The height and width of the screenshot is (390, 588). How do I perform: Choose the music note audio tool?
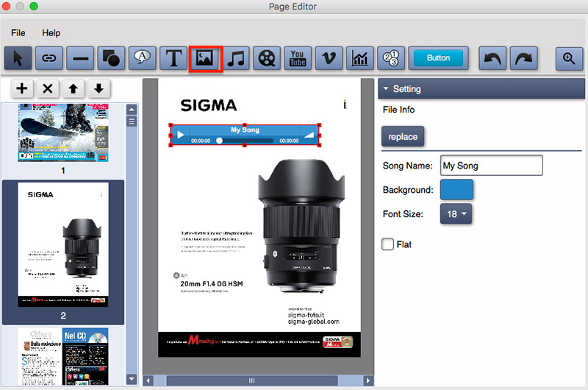point(236,58)
